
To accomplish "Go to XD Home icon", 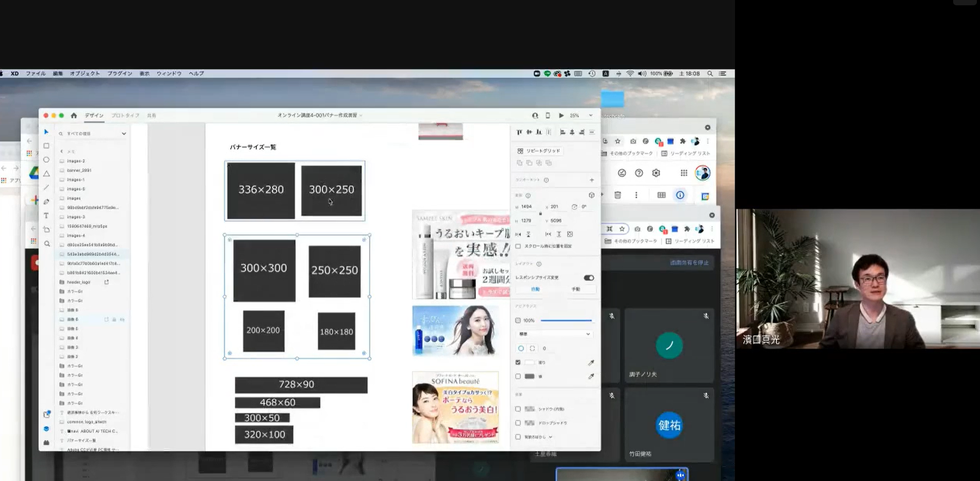I will click(74, 115).
